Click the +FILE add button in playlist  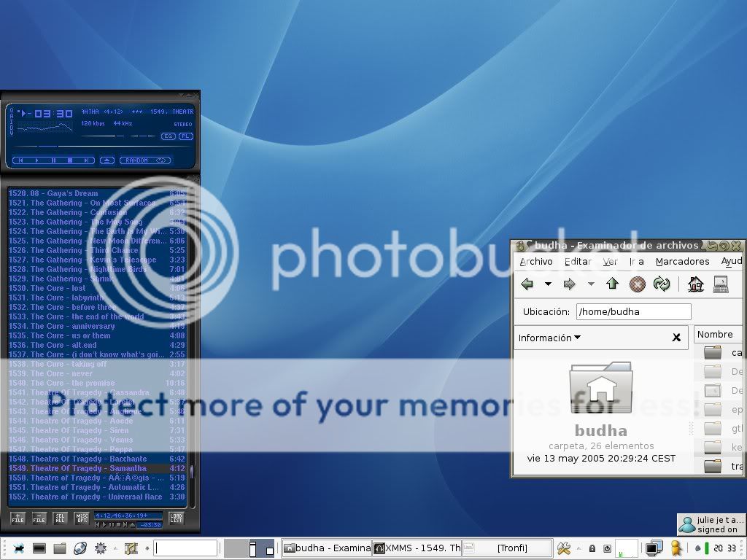pyautogui.click(x=18, y=518)
